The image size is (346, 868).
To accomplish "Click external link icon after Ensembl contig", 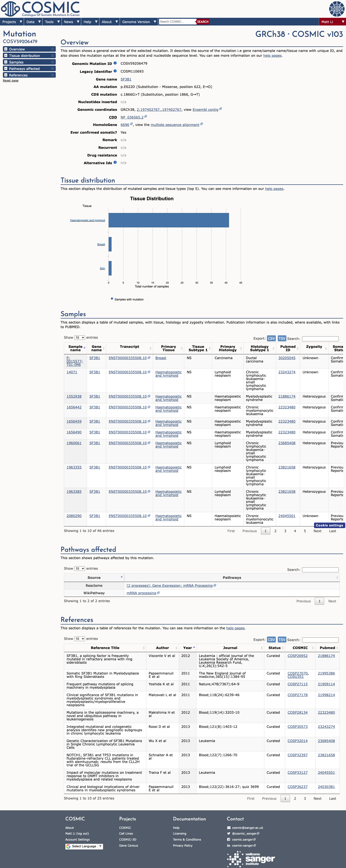I will pyautogui.click(x=221, y=109).
